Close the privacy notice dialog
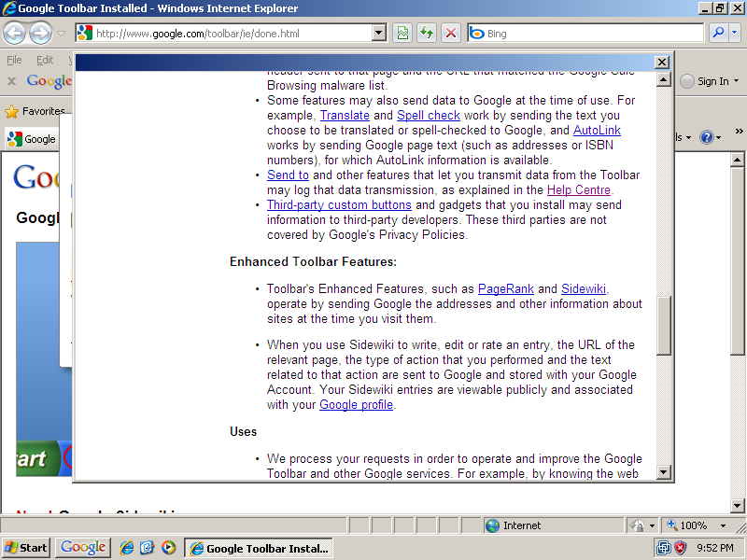Image resolution: width=747 pixels, height=560 pixels. [662, 63]
